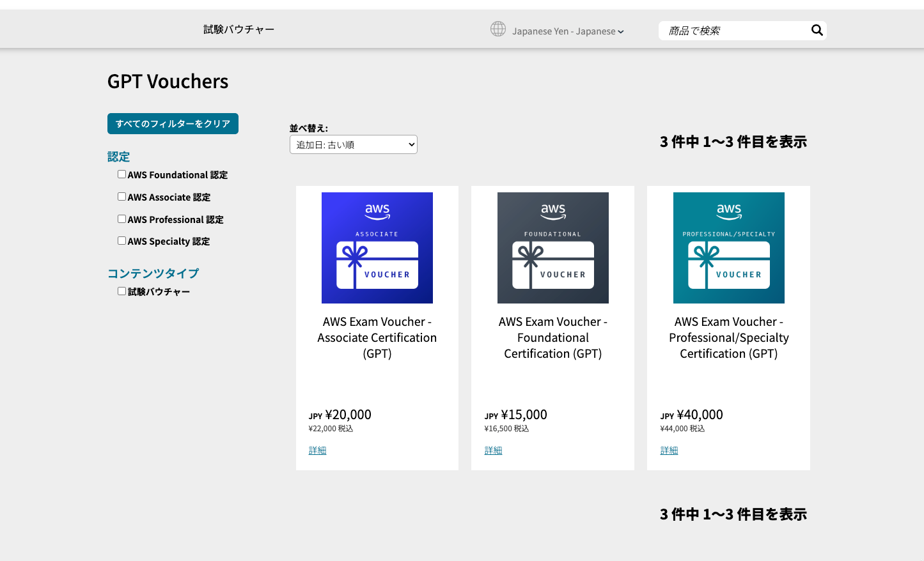This screenshot has height=561, width=924.
Task: Check the AWS Foundational 認定 checkbox
Action: pyautogui.click(x=121, y=174)
